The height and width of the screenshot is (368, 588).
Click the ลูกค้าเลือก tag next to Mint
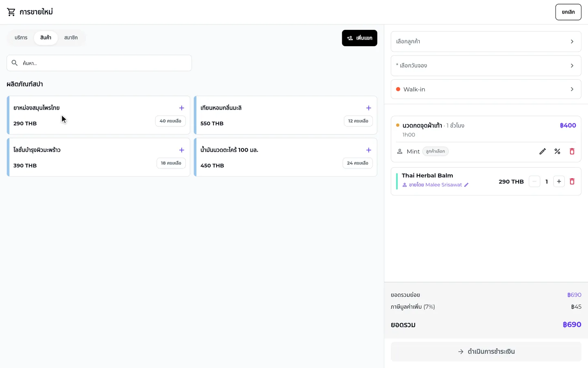[x=435, y=151]
